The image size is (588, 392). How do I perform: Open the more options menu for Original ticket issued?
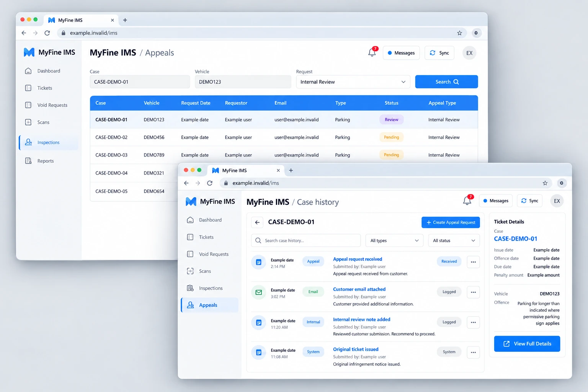[x=473, y=352]
